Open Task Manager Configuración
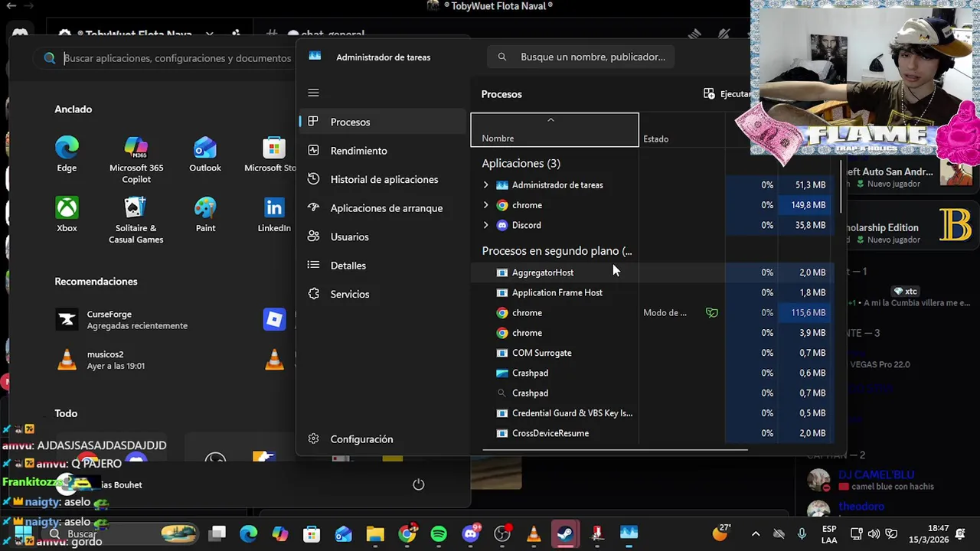The height and width of the screenshot is (551, 980). pos(383,439)
